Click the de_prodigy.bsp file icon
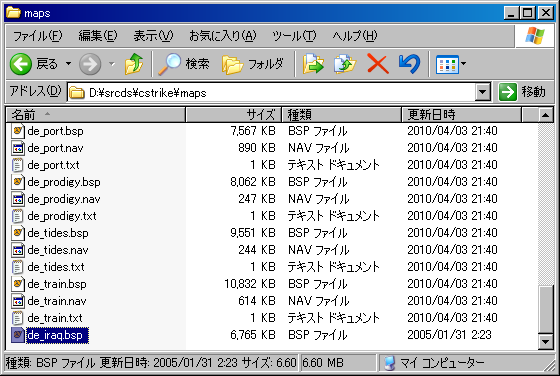 click(18, 182)
